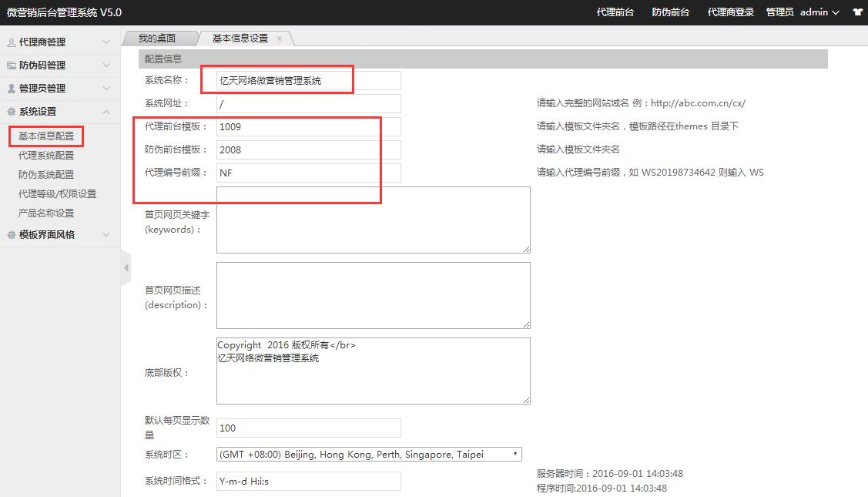Click the 系统名称 input field

pos(308,80)
